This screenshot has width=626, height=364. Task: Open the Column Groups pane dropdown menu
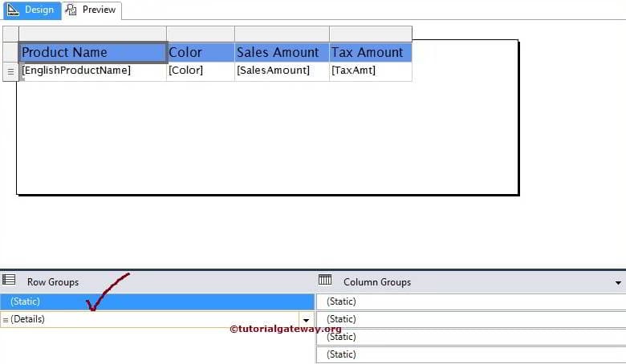(618, 283)
